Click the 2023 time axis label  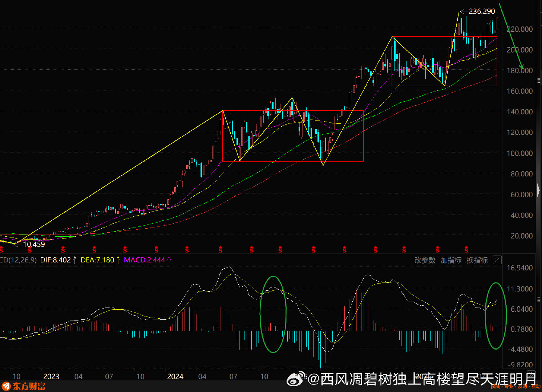pyautogui.click(x=51, y=376)
